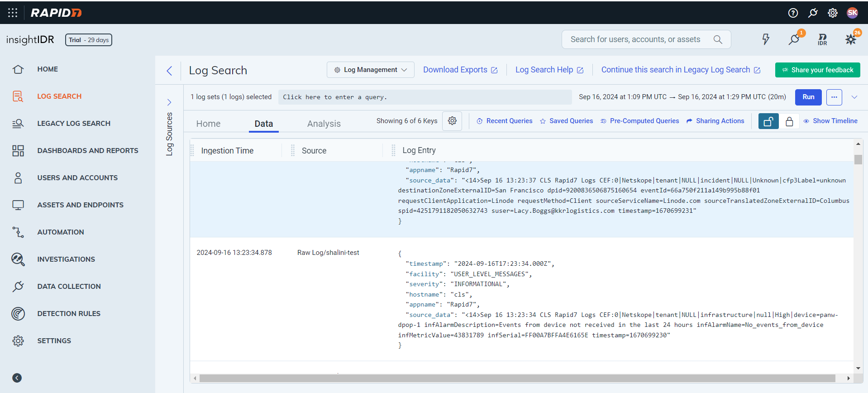This screenshot has width=868, height=393.
Task: Click the Assets and Endpoints monitor icon
Action: pos(18,205)
